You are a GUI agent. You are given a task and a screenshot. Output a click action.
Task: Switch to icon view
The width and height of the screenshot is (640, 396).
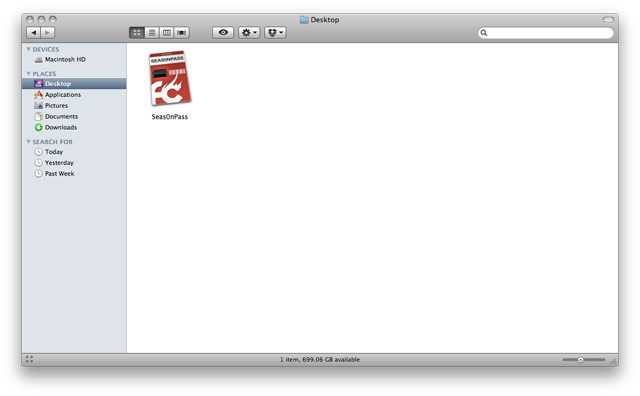137,33
